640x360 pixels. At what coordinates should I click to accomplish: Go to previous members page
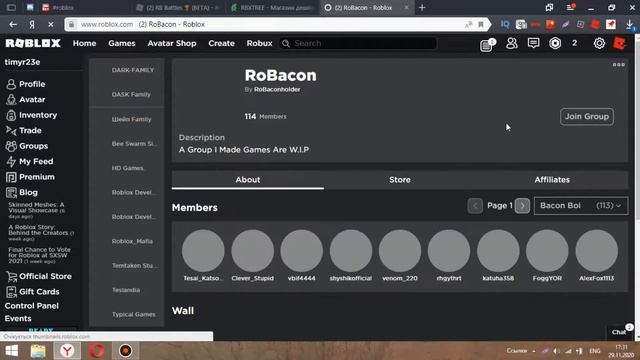click(x=475, y=206)
